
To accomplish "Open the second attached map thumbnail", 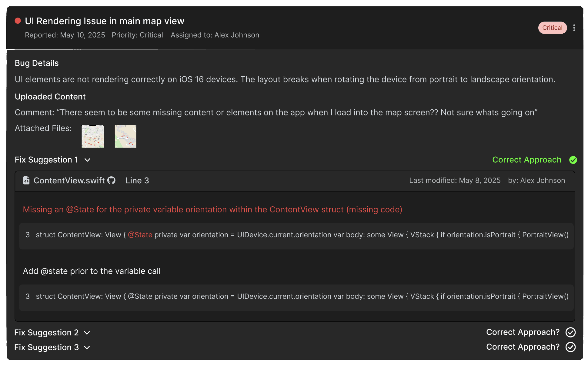I will pos(125,136).
